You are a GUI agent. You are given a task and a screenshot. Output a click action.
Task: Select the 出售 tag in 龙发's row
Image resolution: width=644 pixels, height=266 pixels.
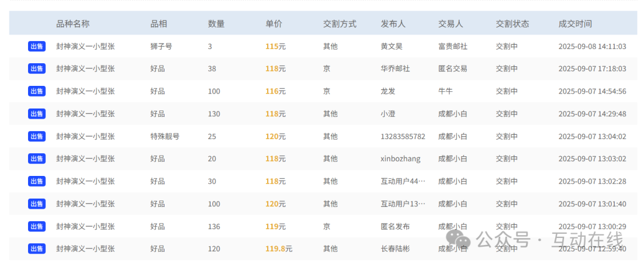(36, 91)
